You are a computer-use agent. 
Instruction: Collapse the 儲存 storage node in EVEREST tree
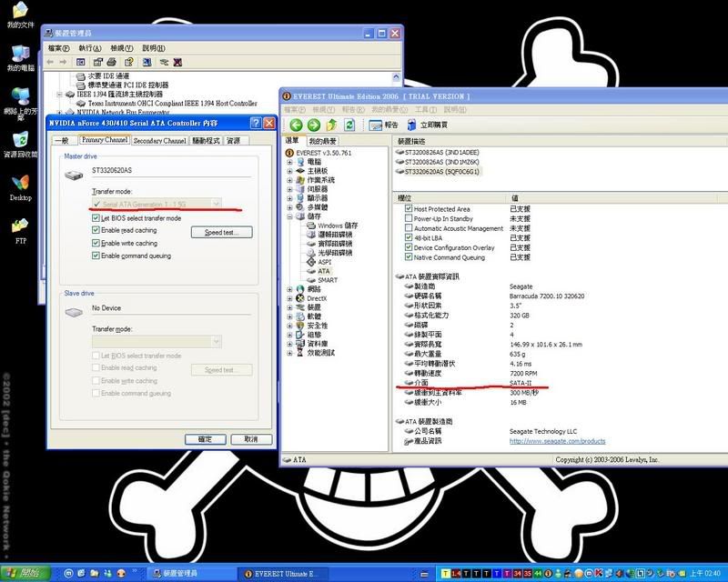289,216
